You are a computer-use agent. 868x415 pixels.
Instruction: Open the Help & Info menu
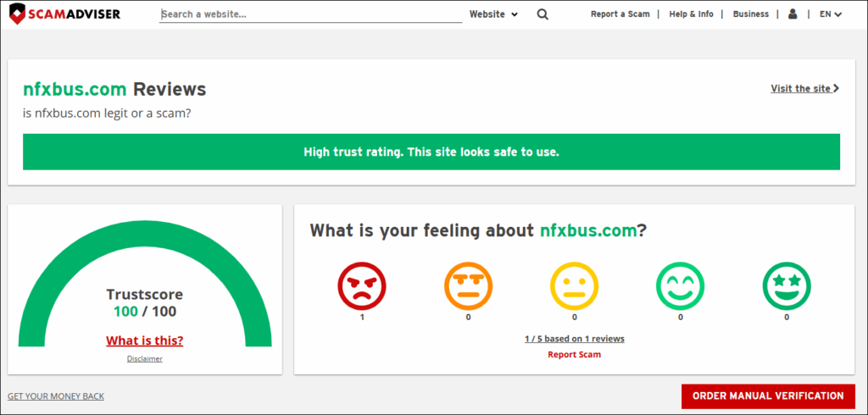[x=692, y=14]
